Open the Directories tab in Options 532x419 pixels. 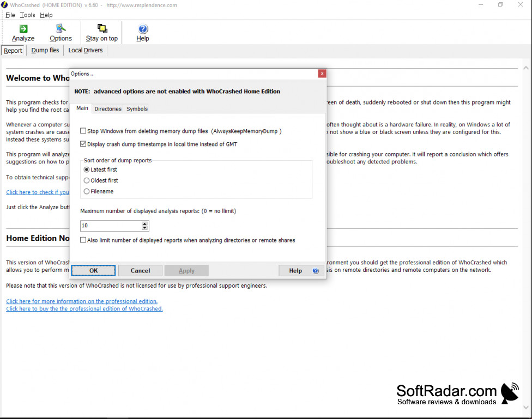(108, 109)
